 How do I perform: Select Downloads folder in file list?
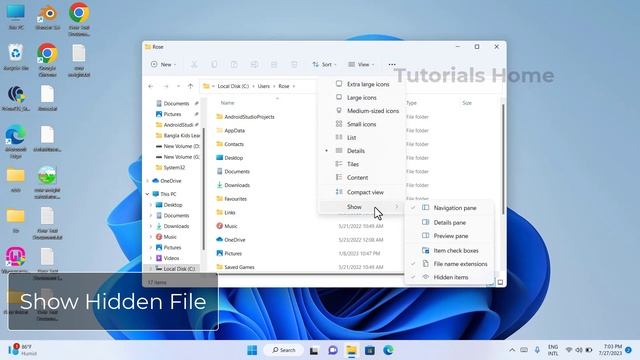(x=233, y=185)
